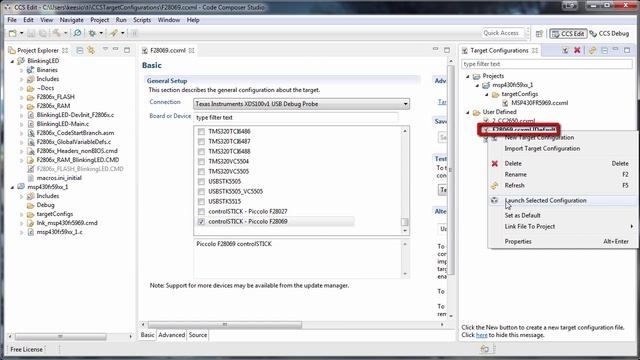The image size is (640, 360).
Task: Collapse all in Target Configurations panel
Action: (604, 50)
